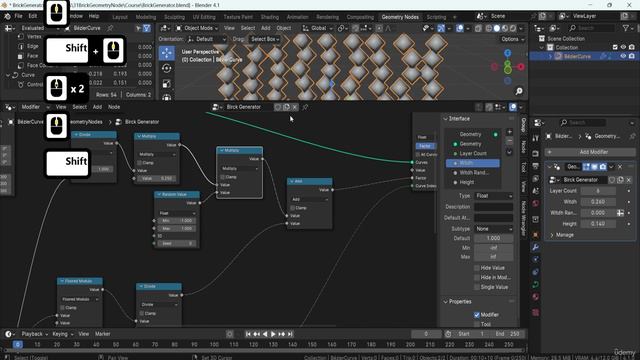Screen dimensions: 640x360
Task: Click the Default 1.000 value field
Action: click(493, 238)
